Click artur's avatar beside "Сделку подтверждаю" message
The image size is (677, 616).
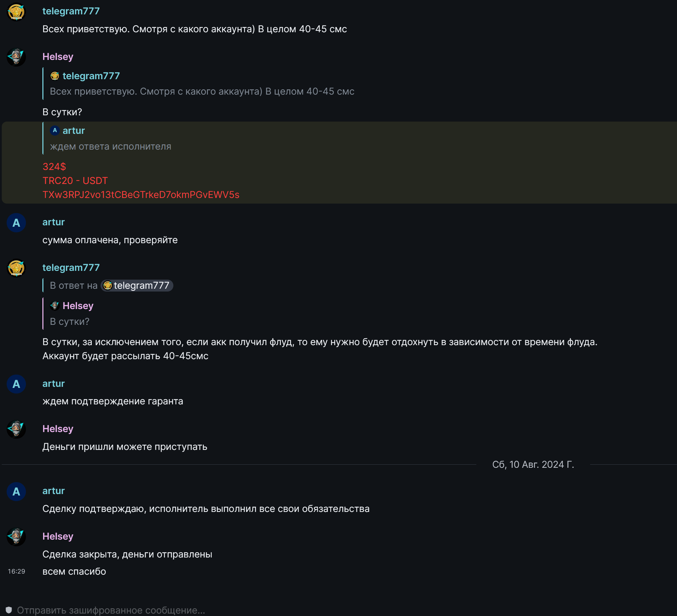click(16, 492)
